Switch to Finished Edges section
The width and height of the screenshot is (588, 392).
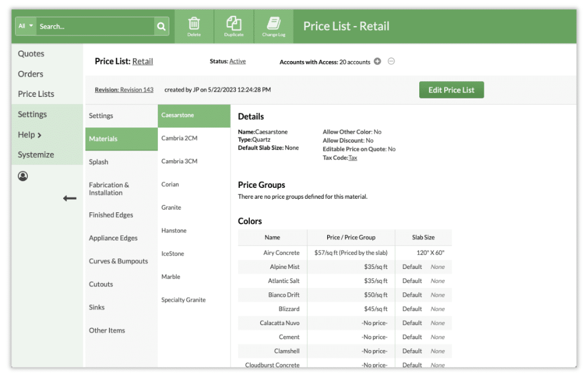pos(111,215)
